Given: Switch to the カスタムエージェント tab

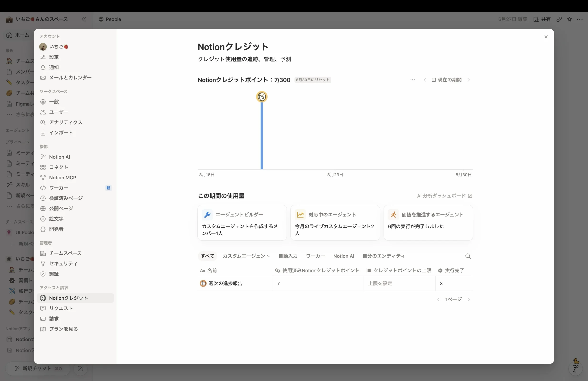Looking at the screenshot, I should (246, 256).
